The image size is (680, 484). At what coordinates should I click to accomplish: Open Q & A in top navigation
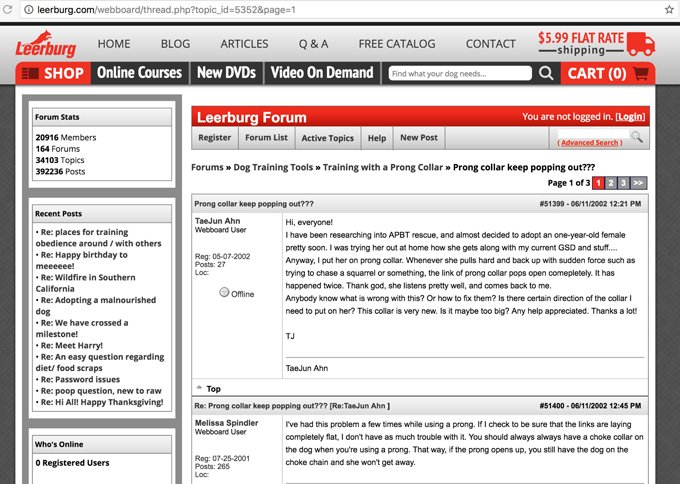point(313,44)
